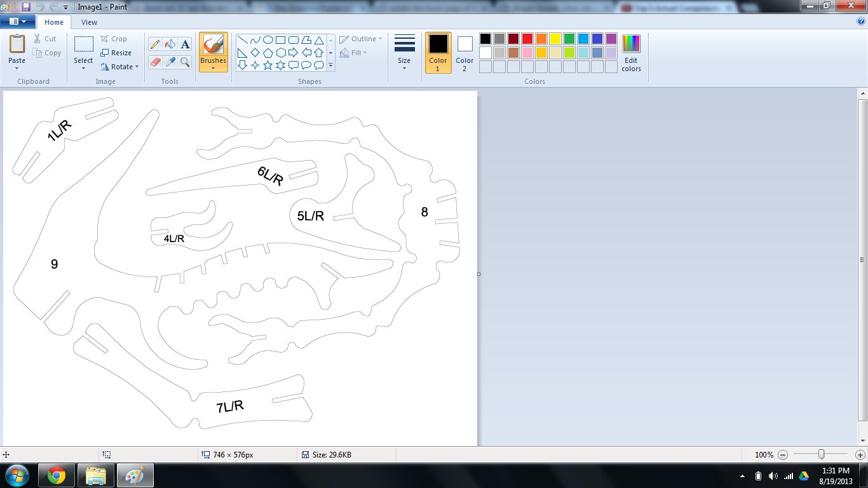Choose the Down arrow shape
The width and height of the screenshot is (868, 488).
[x=242, y=65]
